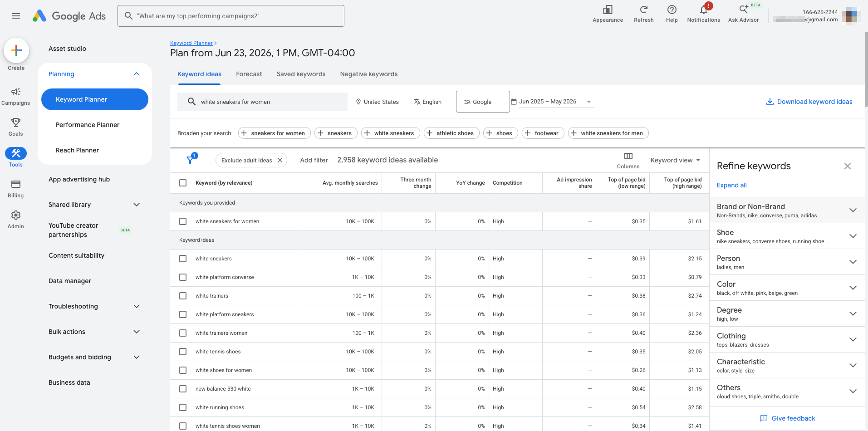Check the 'white trainers' row
868x431 pixels.
183,296
